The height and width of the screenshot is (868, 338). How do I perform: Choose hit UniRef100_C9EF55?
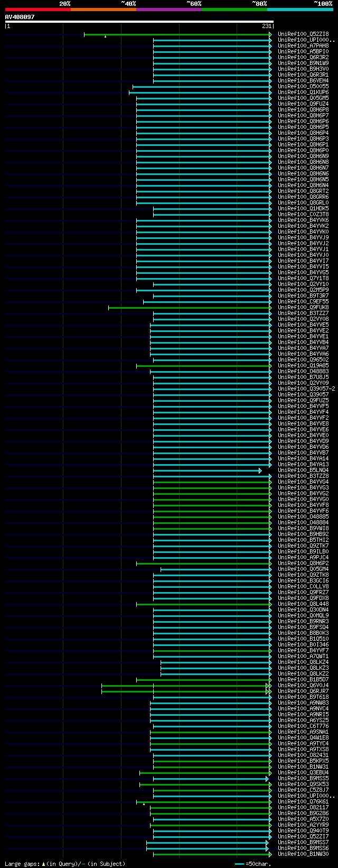(303, 301)
